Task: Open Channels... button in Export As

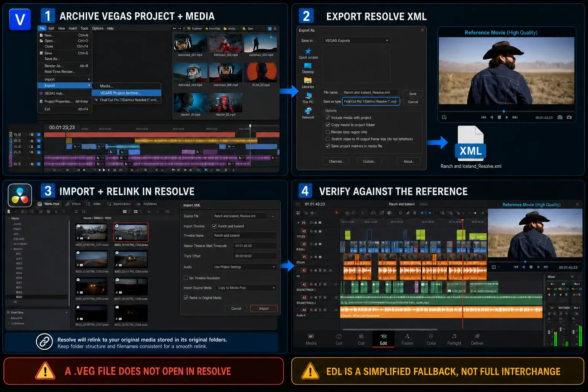Action: click(336, 162)
